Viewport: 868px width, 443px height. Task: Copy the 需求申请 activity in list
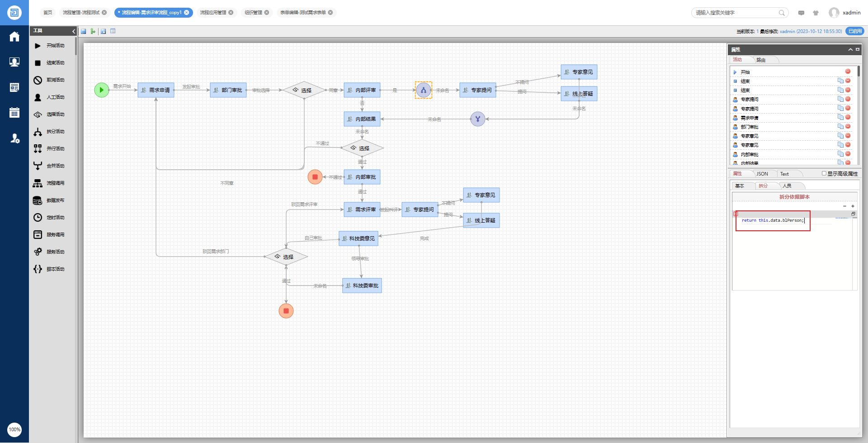(x=840, y=117)
